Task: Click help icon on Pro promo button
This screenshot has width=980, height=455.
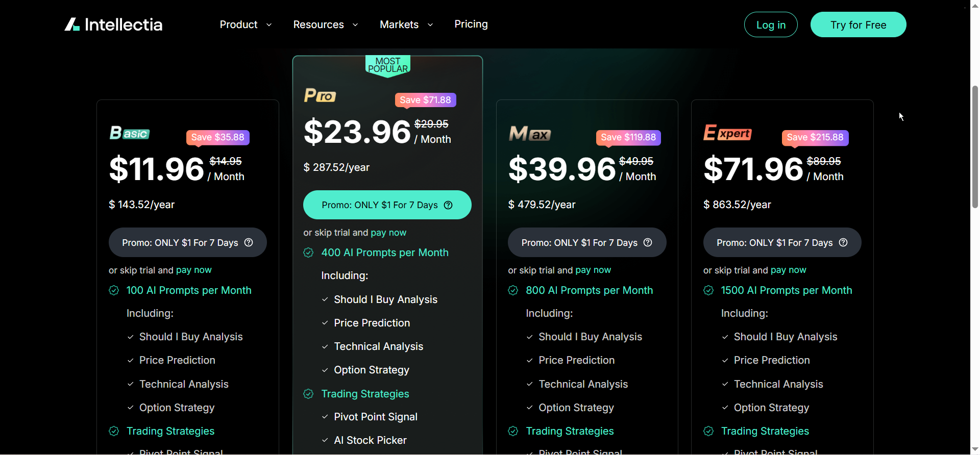Action: (448, 205)
